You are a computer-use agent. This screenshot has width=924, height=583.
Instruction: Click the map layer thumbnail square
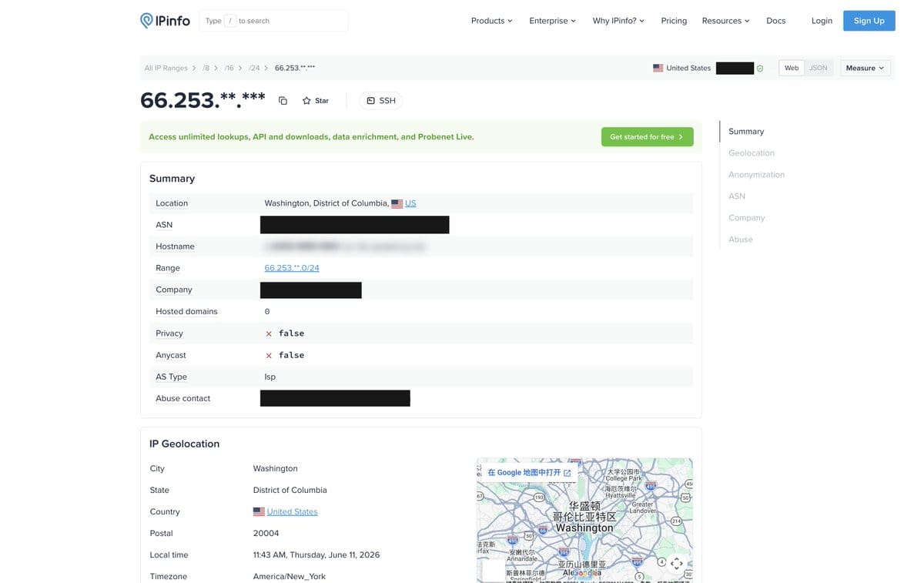[494, 570]
